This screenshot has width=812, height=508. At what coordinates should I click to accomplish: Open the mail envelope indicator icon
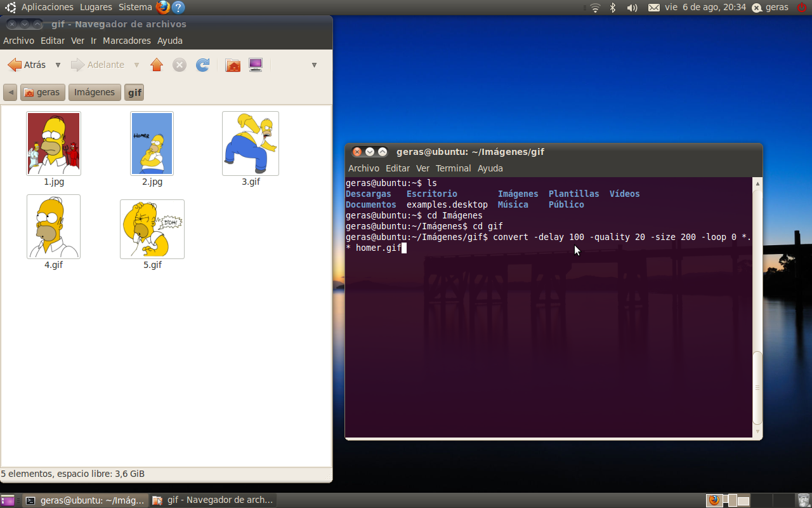coord(655,7)
